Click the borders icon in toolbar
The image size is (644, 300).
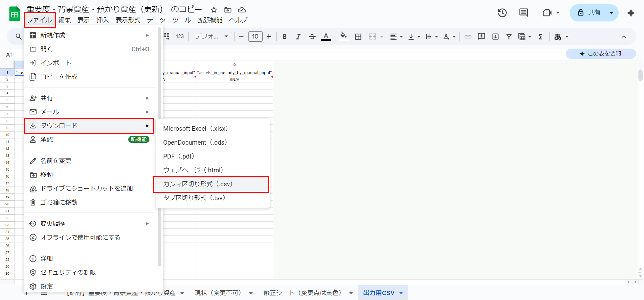click(x=358, y=37)
